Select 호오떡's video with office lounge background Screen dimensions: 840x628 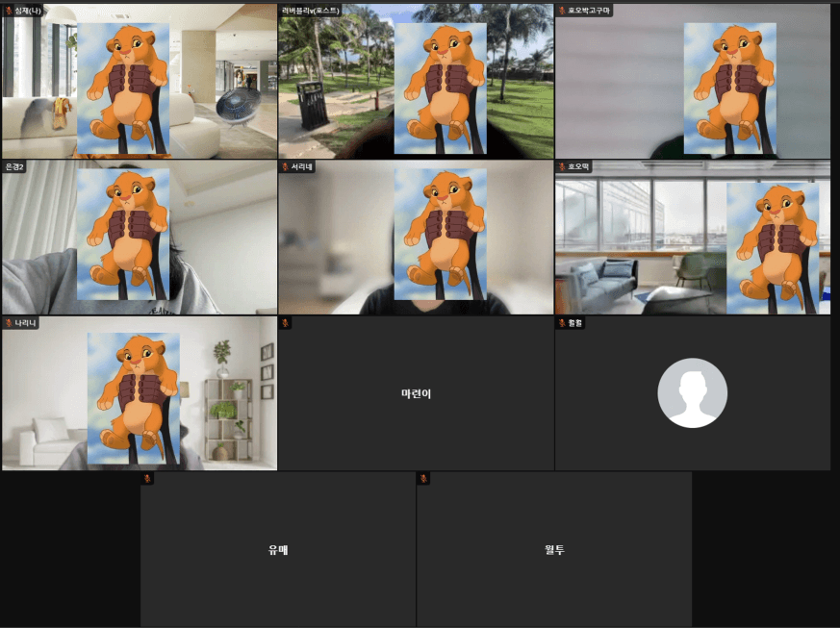click(x=693, y=238)
